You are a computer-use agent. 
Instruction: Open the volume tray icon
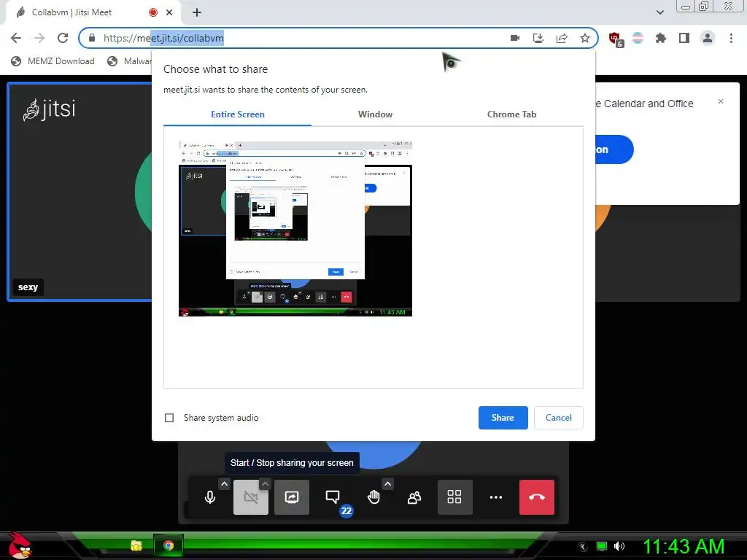click(x=619, y=546)
